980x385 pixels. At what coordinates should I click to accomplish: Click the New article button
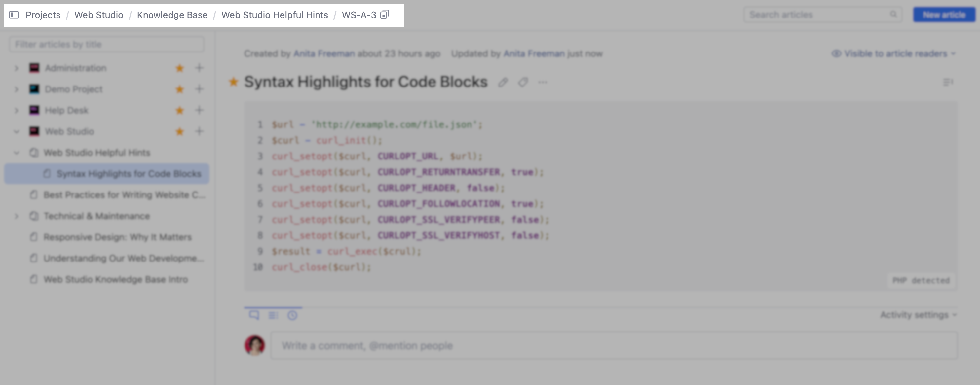pos(944,15)
